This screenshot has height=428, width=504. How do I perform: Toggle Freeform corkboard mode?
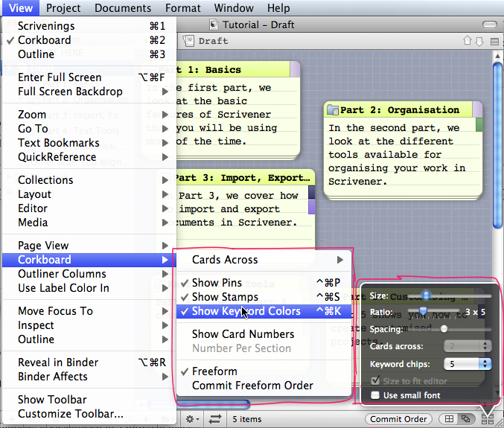(264, 371)
